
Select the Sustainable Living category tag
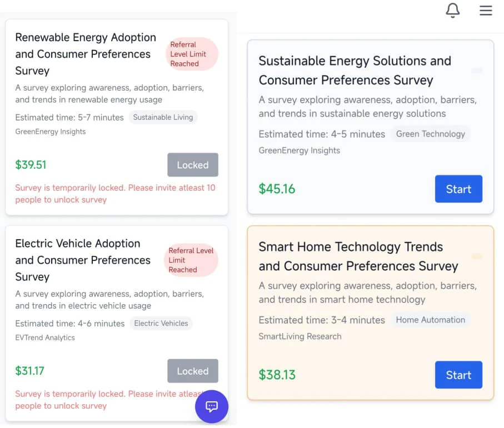click(163, 117)
